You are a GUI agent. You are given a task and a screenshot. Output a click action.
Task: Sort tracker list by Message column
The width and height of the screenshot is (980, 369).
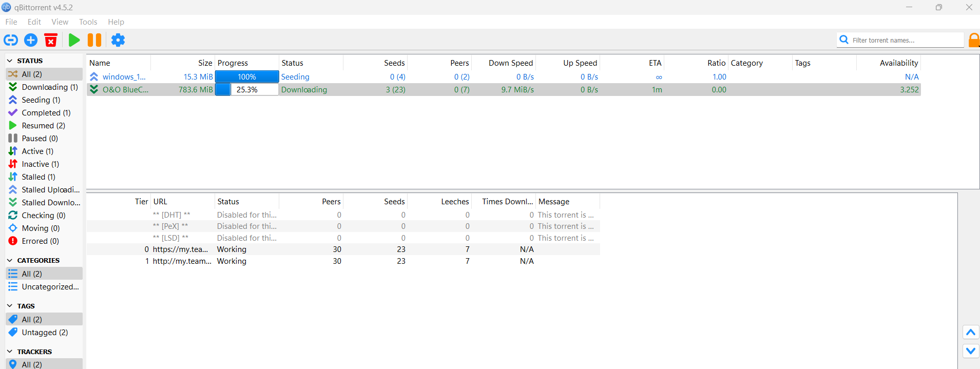[568, 201]
